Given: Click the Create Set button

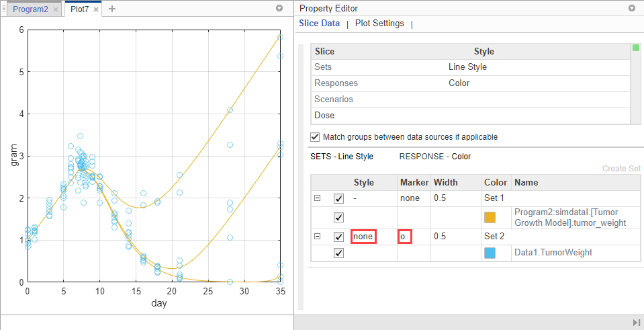Looking at the screenshot, I should click(621, 169).
